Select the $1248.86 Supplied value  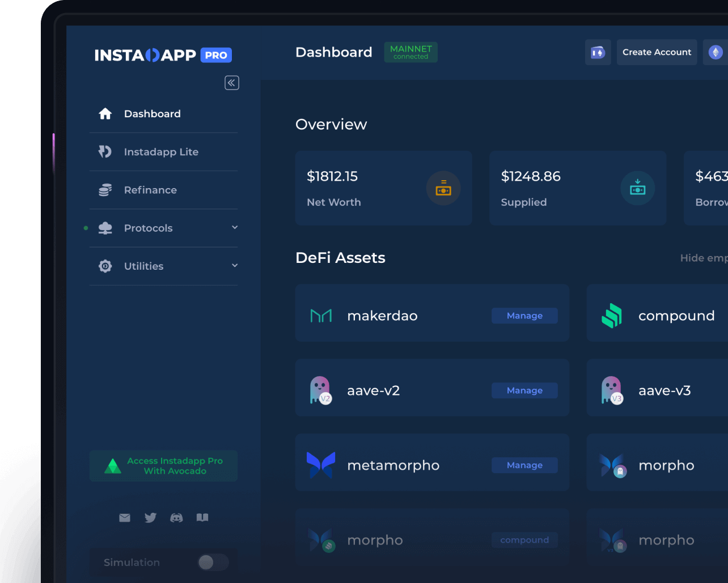(531, 176)
